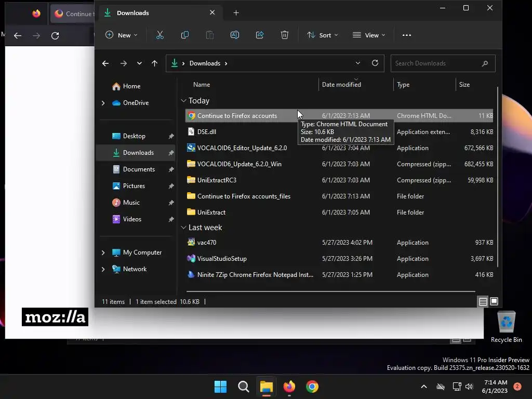Open recent locations dropdown chevron
Screen dimensions: 532x399
139,63
